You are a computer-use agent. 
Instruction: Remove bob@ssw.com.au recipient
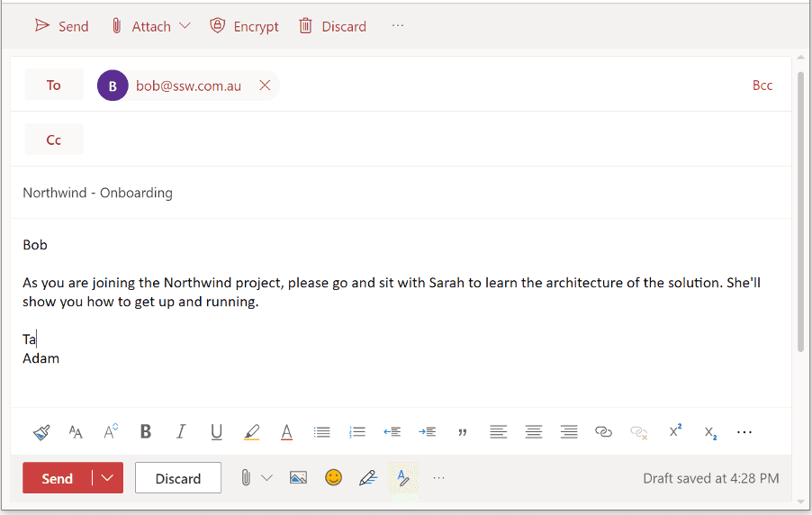265,86
